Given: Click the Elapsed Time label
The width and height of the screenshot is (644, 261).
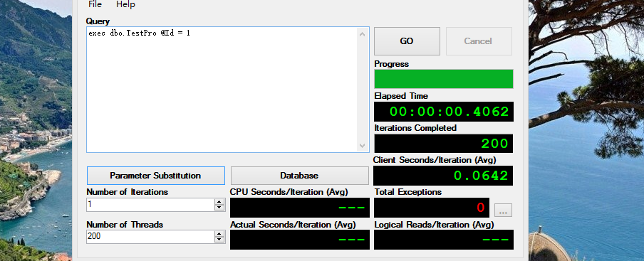Looking at the screenshot, I should tap(401, 96).
